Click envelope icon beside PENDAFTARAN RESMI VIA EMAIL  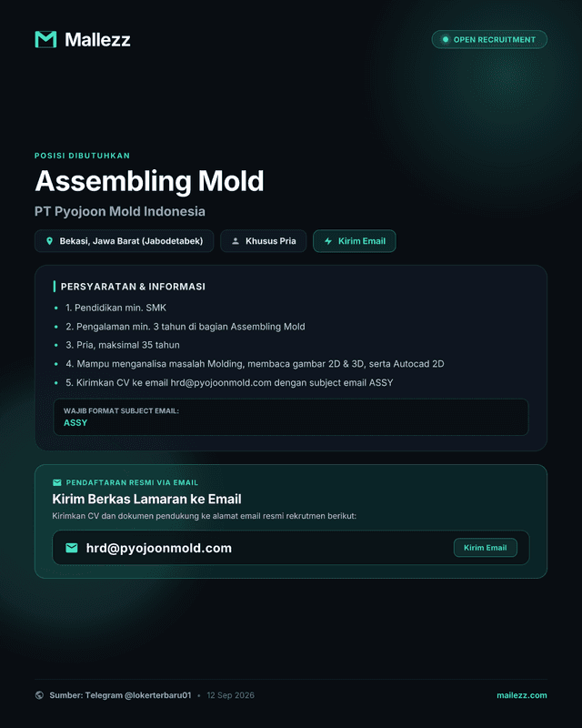57,482
